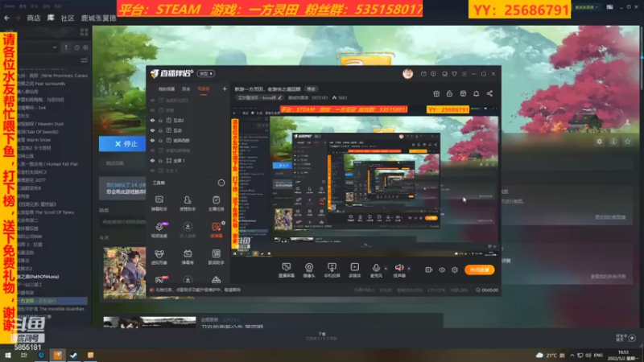
Task: Open the virtual avatar (虚拟形象) tool
Action: 159,257
